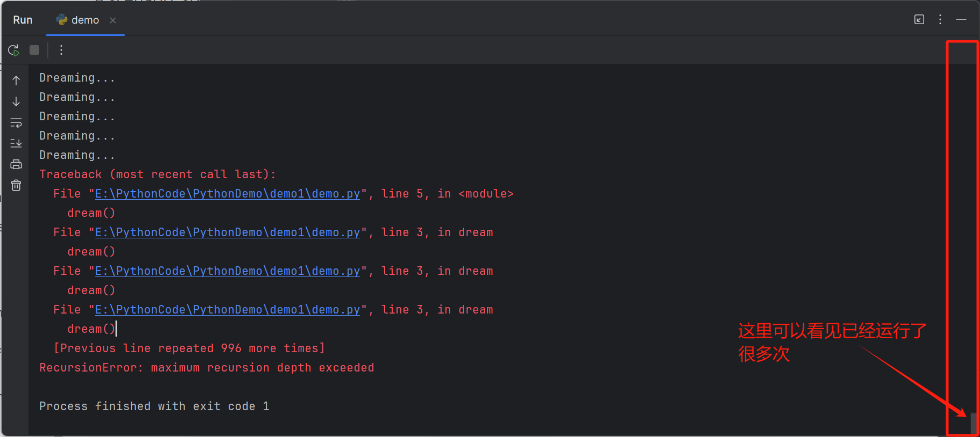Toggle scroll to end of console
Image resolution: width=980 pixels, height=437 pixels.
click(x=16, y=143)
